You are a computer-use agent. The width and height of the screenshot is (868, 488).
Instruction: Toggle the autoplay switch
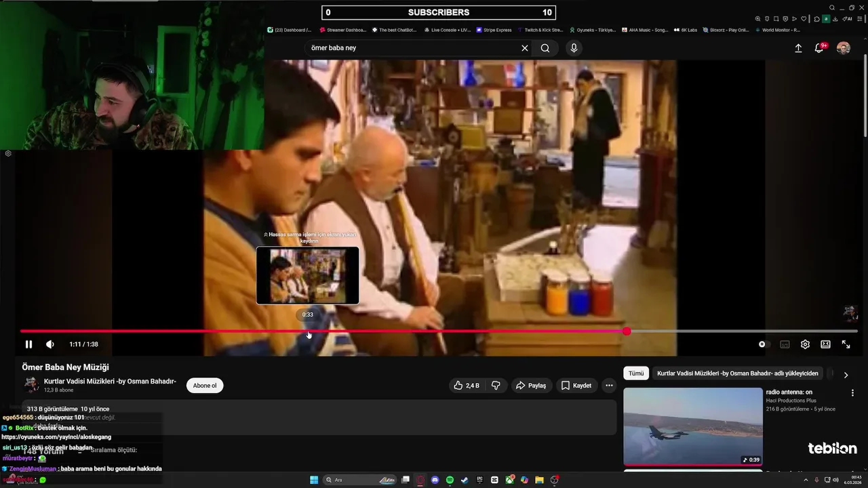coord(764,344)
